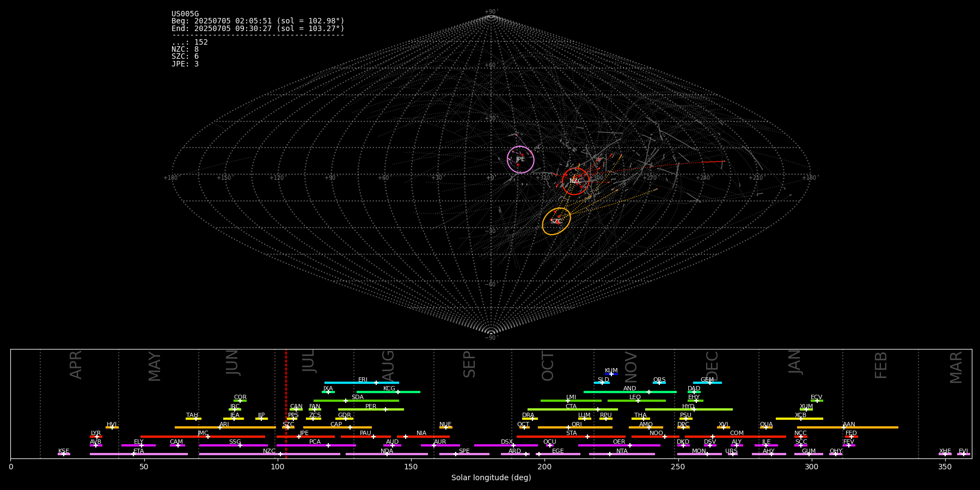980x490 pixels.
Task: Click the 'NZC: 8' count in the header
Action: tap(185, 50)
